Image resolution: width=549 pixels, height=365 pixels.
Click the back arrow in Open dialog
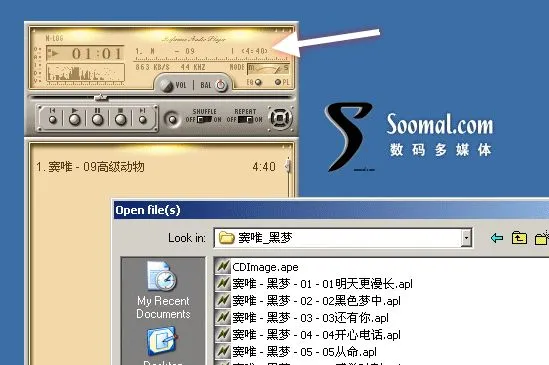(497, 238)
